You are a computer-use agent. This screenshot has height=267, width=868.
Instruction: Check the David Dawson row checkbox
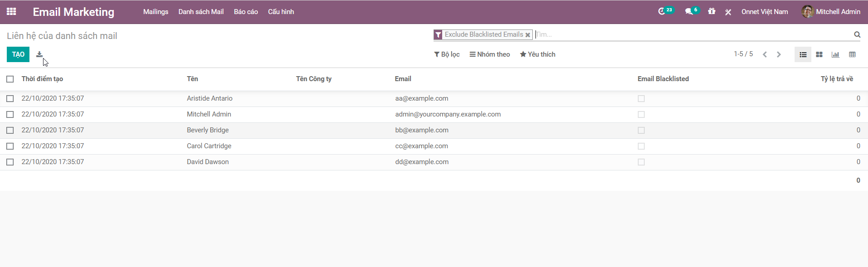[10, 162]
